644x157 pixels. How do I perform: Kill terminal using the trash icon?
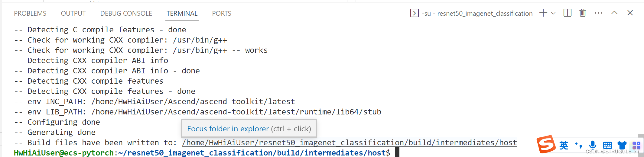583,13
